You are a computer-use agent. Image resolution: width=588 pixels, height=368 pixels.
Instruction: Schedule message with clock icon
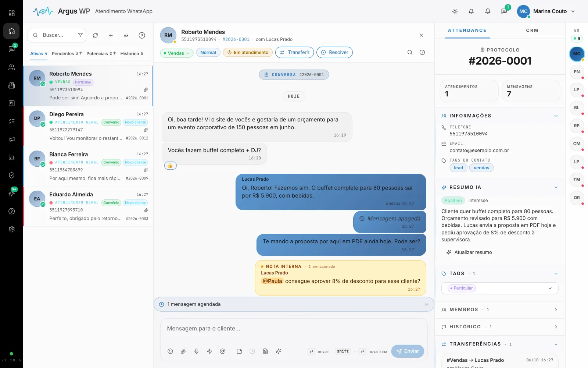click(252, 351)
